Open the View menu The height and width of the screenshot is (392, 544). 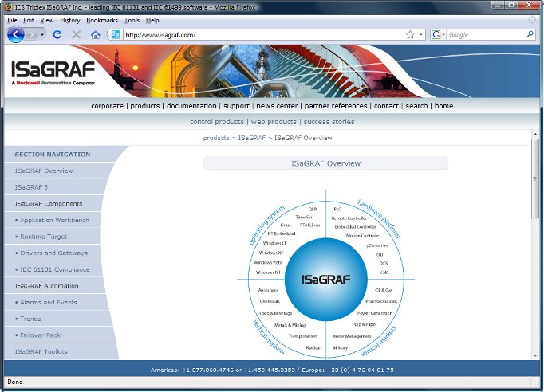click(x=47, y=20)
